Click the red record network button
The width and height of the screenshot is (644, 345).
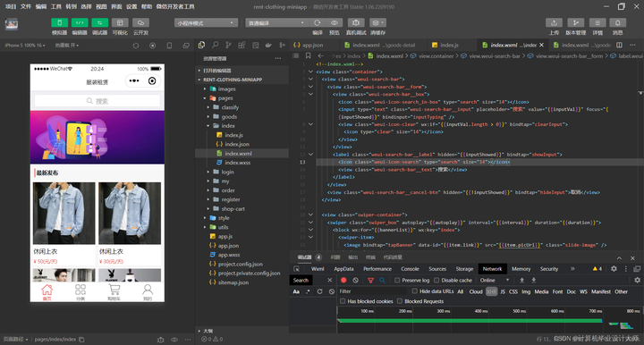click(343, 280)
